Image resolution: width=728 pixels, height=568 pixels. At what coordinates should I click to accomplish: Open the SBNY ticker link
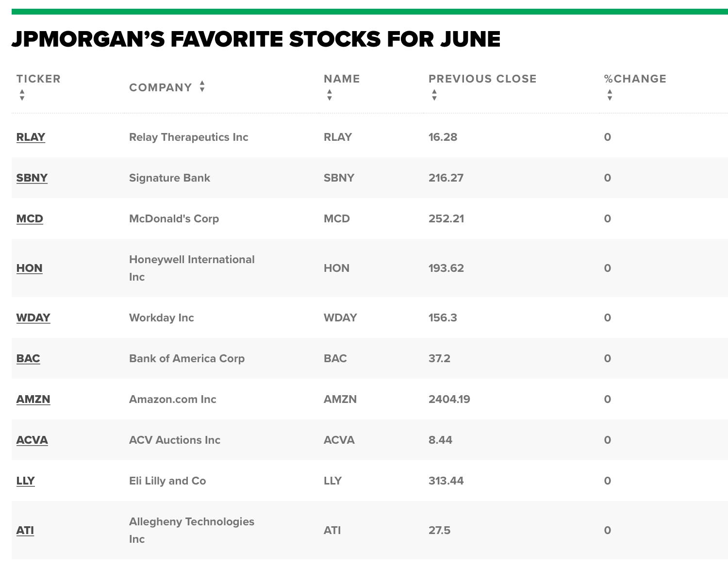(x=32, y=178)
